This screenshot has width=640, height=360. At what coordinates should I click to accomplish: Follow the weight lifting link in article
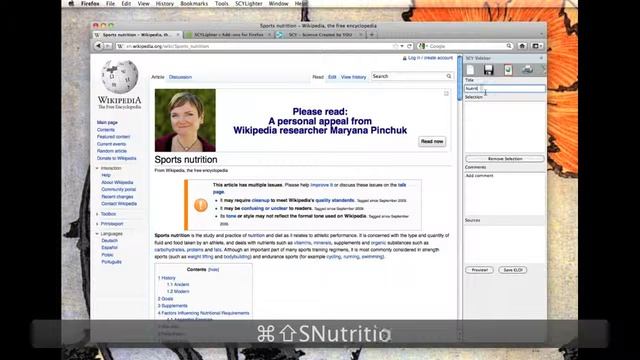200,257
